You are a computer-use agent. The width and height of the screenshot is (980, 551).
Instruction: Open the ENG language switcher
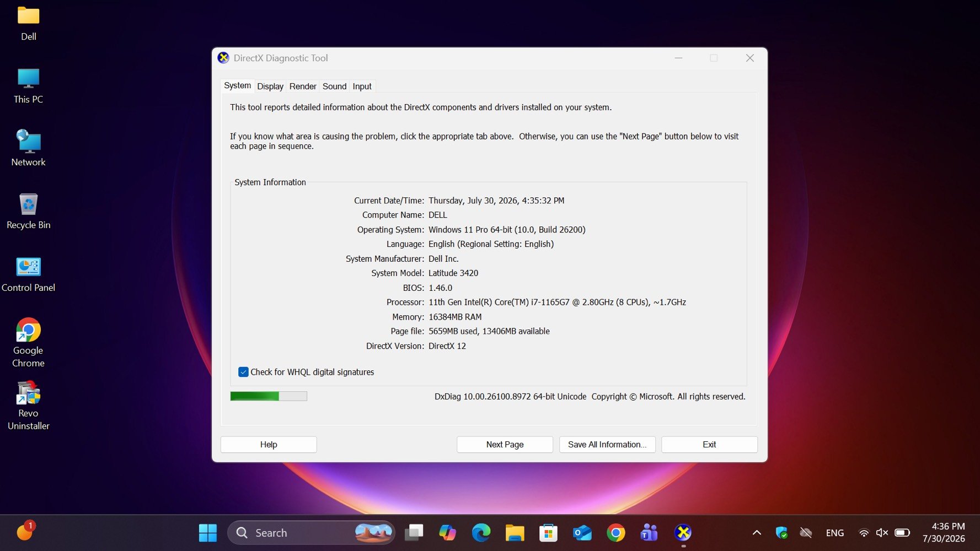835,533
